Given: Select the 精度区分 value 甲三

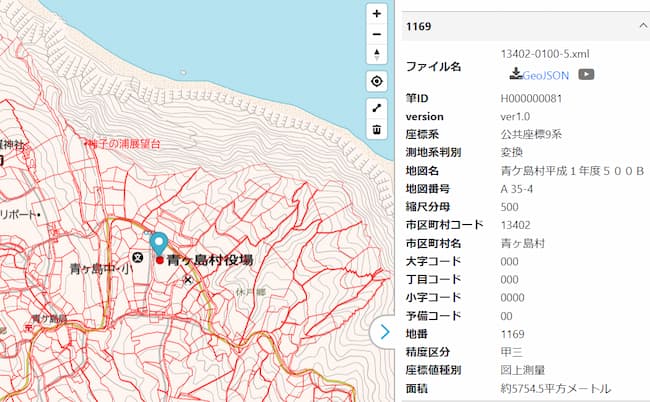Looking at the screenshot, I should point(512,352).
